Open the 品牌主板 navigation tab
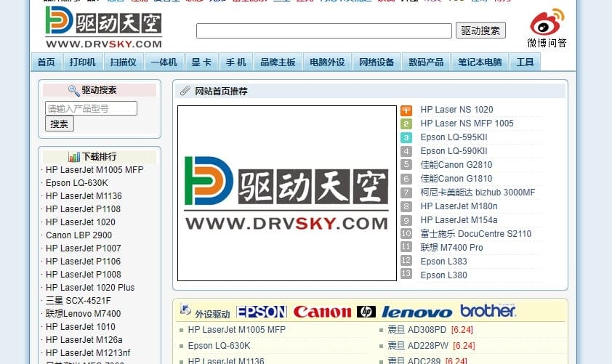Viewport: 612px width, 364px height. (278, 62)
